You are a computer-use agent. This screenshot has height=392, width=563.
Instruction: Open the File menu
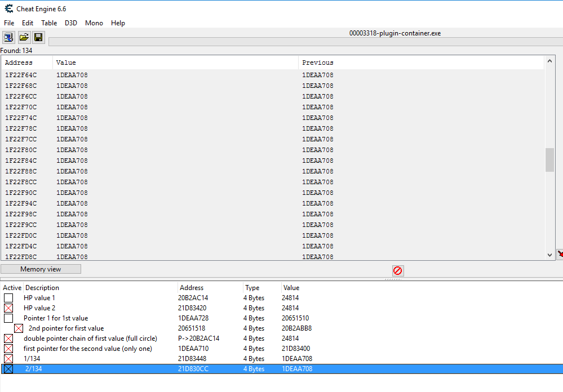coord(9,23)
